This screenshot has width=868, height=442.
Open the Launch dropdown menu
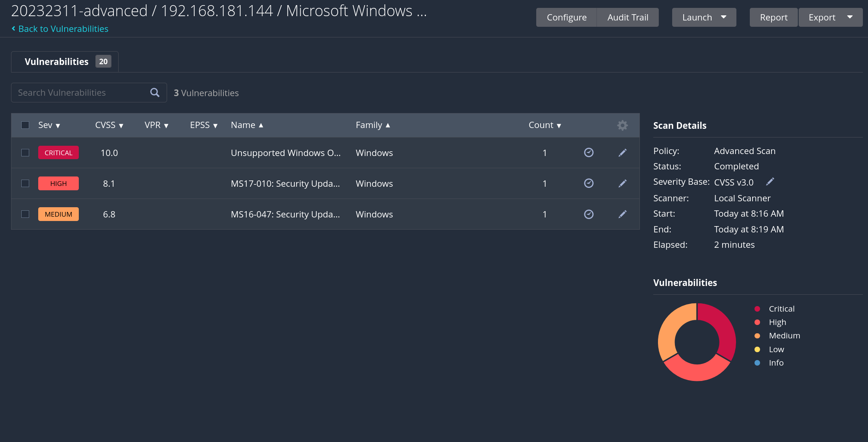pyautogui.click(x=704, y=17)
